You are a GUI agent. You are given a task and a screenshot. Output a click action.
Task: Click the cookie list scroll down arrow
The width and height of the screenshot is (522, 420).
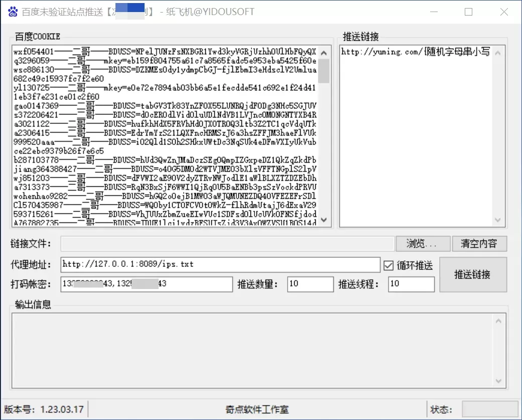tap(324, 220)
